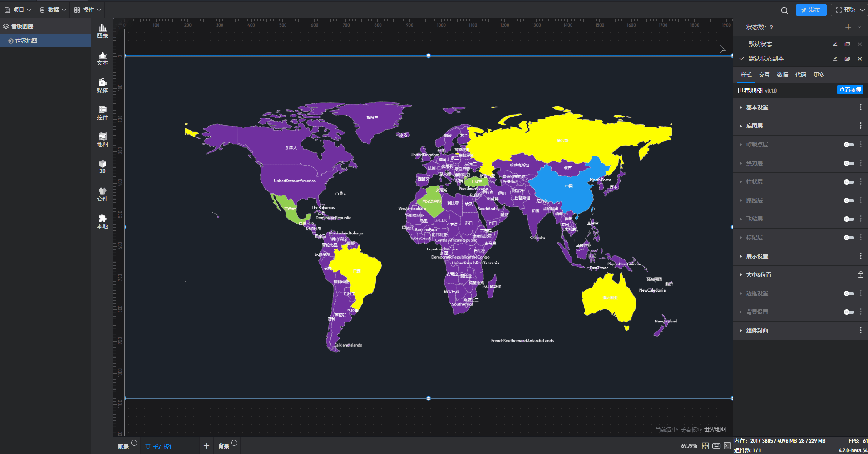Open the 媒体 media components icon
Screen dimensions: 868x454
coord(102,85)
